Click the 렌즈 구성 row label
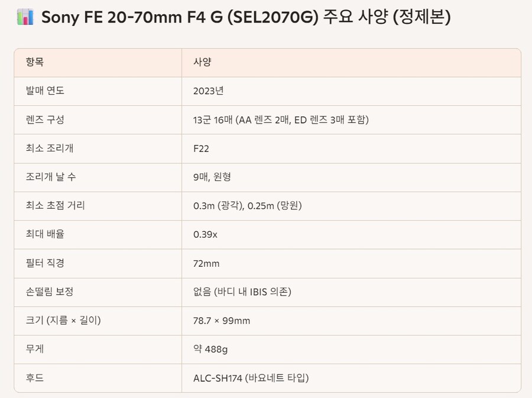The height and width of the screenshot is (398, 532). pos(45,119)
